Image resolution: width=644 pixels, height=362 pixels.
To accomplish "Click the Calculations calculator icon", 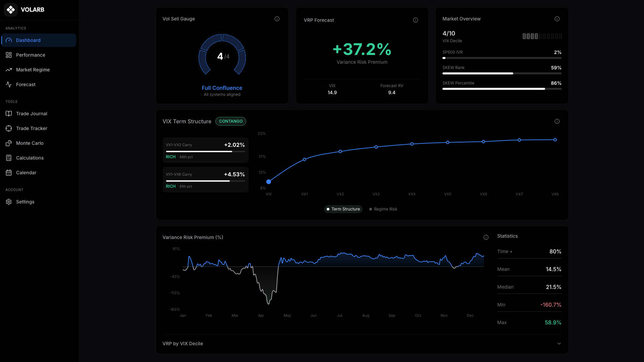I will pyautogui.click(x=9, y=158).
